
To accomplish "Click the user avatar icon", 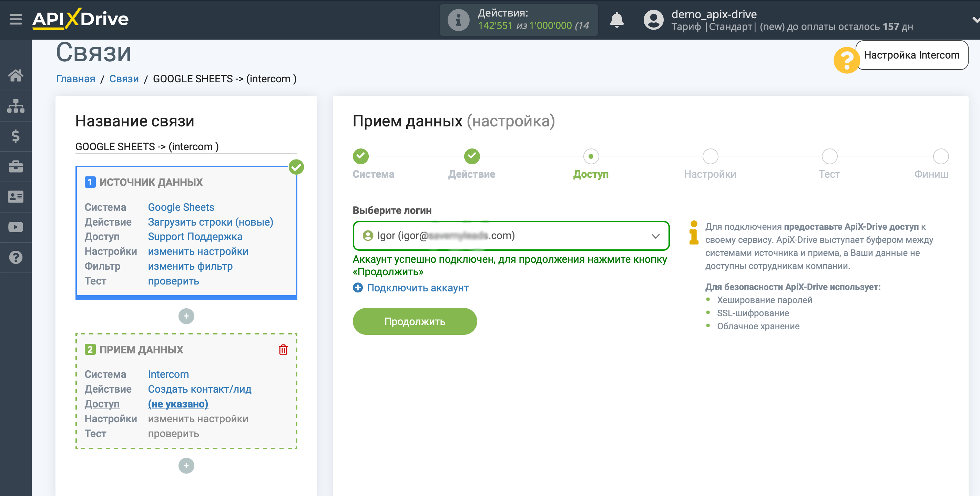I will [653, 20].
